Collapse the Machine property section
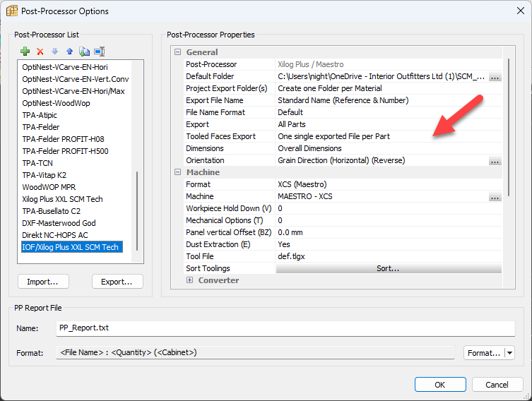This screenshot has width=532, height=401. point(177,172)
